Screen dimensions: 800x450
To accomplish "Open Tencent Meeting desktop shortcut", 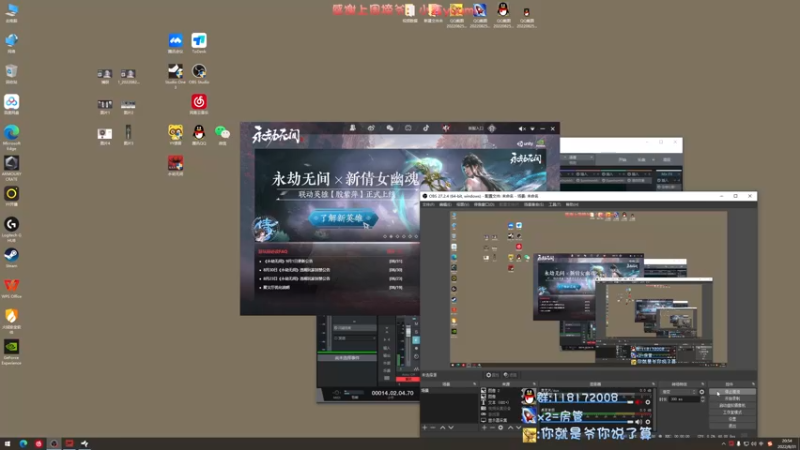I will click(176, 43).
